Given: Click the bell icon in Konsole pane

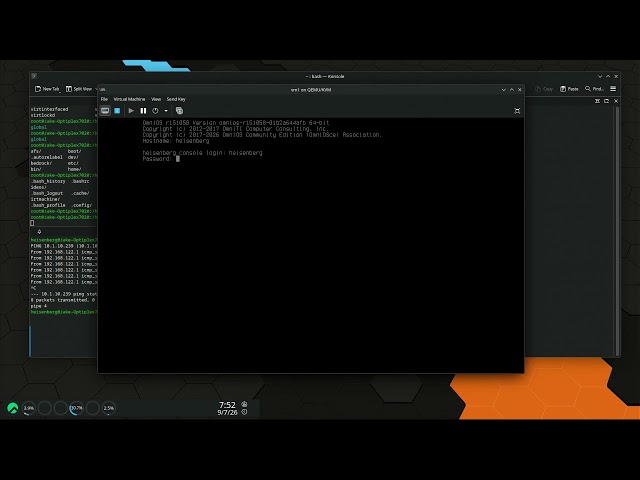Looking at the screenshot, I should point(39,231).
